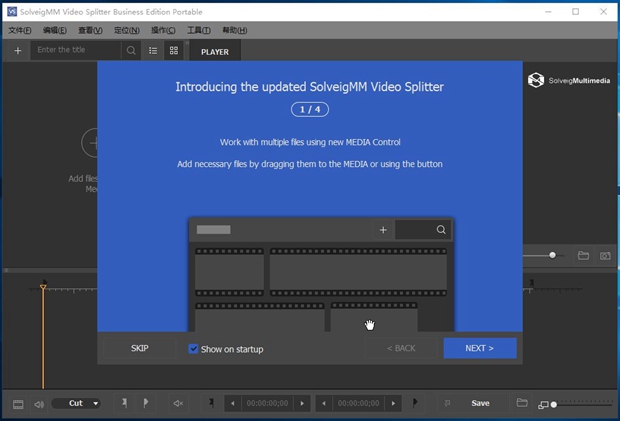Open the 查看(V) menu
620x421 pixels.
point(90,30)
